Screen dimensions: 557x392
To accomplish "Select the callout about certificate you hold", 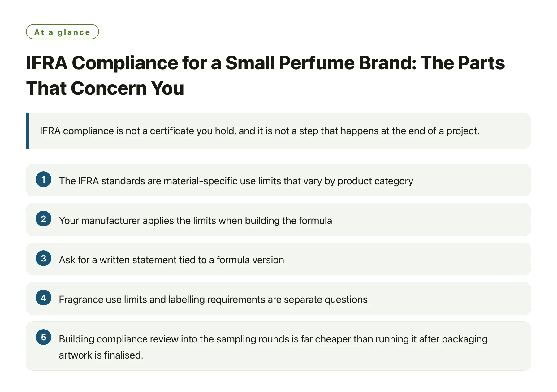I will click(278, 131).
